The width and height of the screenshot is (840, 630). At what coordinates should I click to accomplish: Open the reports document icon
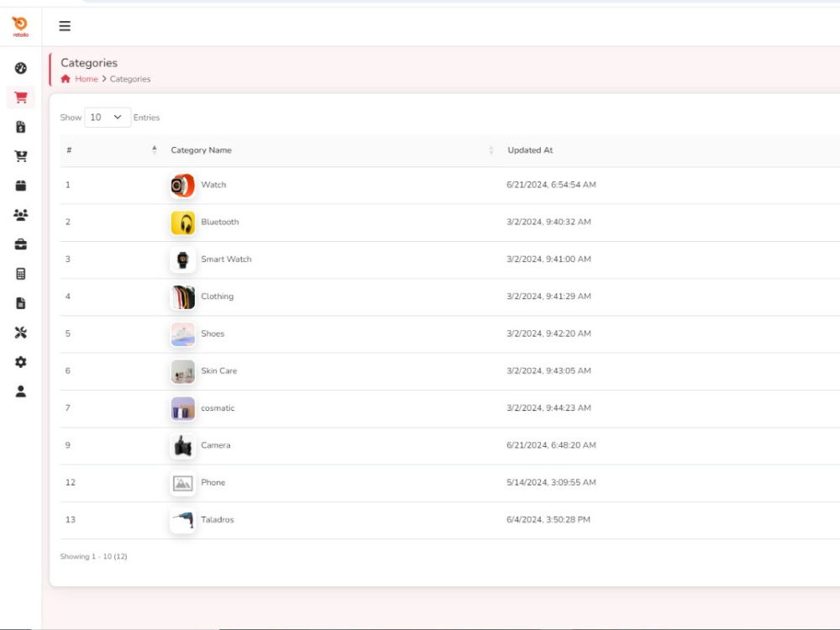pos(21,302)
